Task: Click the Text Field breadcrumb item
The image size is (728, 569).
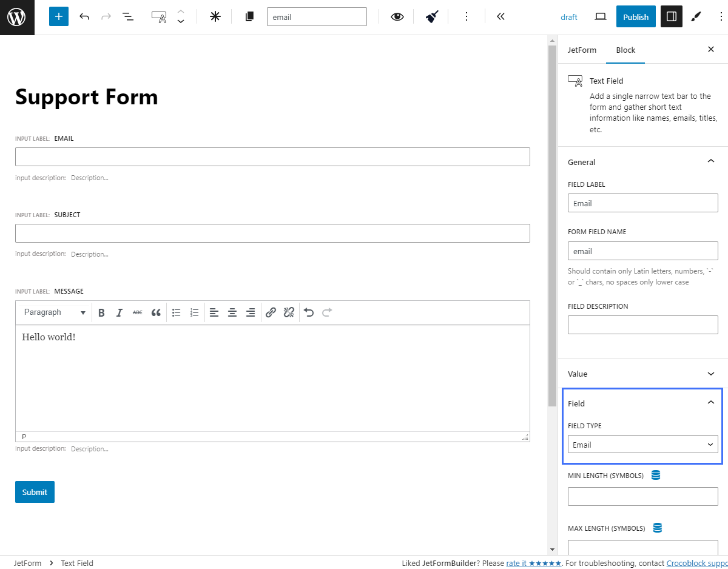Action: pyautogui.click(x=77, y=563)
